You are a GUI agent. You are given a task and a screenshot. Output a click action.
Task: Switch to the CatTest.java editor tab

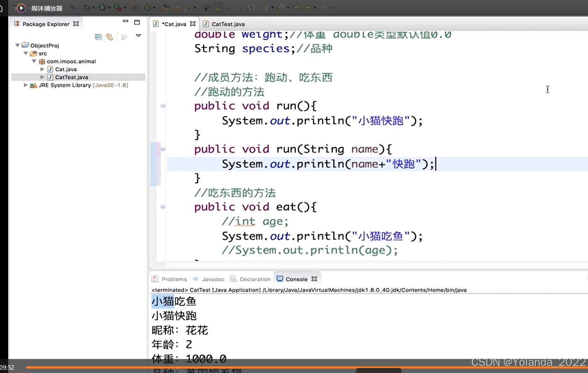[228, 24]
